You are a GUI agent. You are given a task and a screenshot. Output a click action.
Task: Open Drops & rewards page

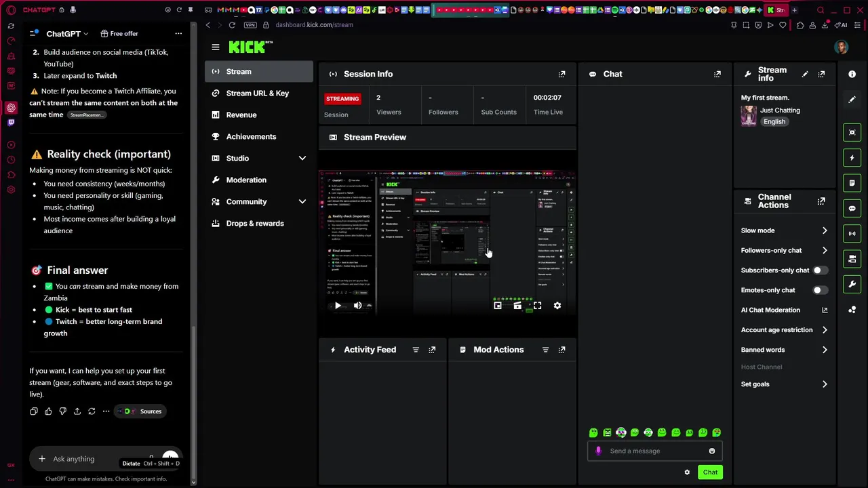[259, 223]
